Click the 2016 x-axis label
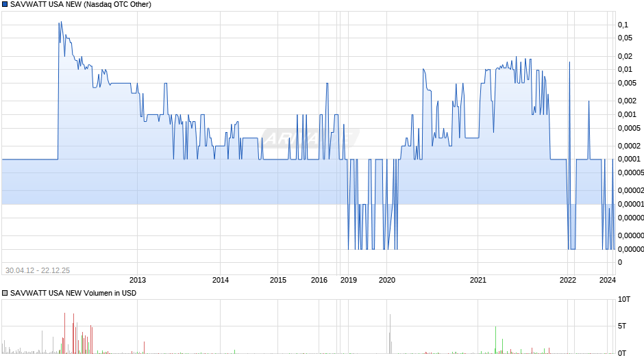This screenshot has width=644, height=360. tap(319, 280)
